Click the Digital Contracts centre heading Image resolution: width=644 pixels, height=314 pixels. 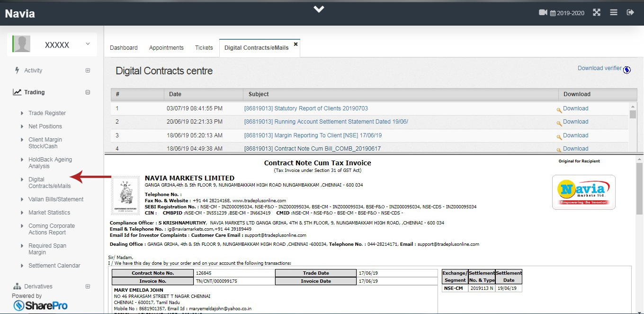click(164, 71)
